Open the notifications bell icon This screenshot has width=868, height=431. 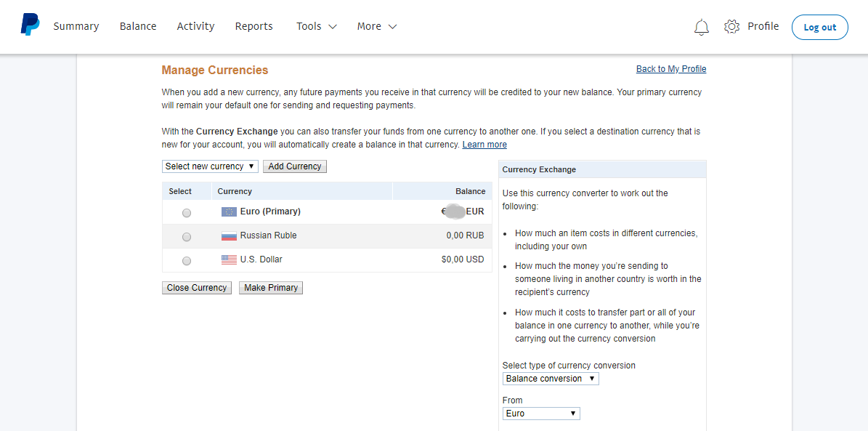702,27
